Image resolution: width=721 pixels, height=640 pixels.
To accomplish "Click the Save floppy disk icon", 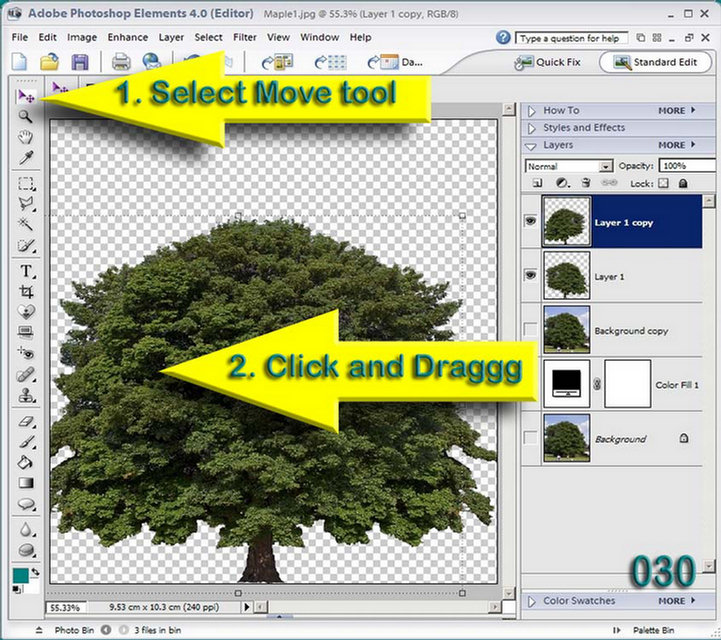I will (80, 62).
